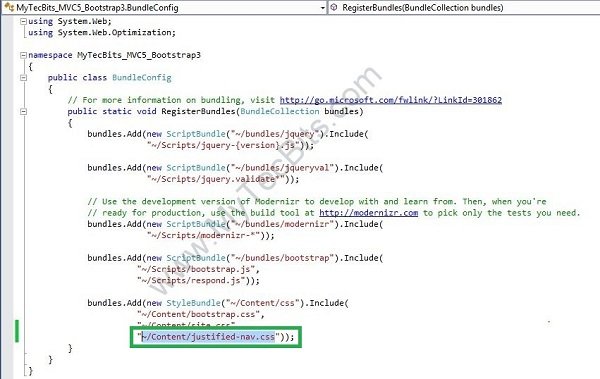Click the class icon beside BundleConfig dropdown
The height and width of the screenshot is (379, 600).
coord(9,7)
